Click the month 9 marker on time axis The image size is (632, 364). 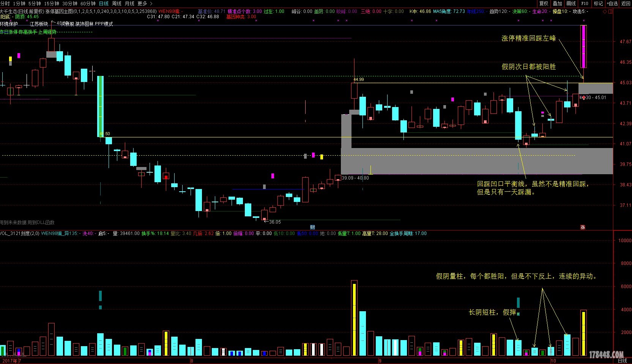tap(380, 361)
